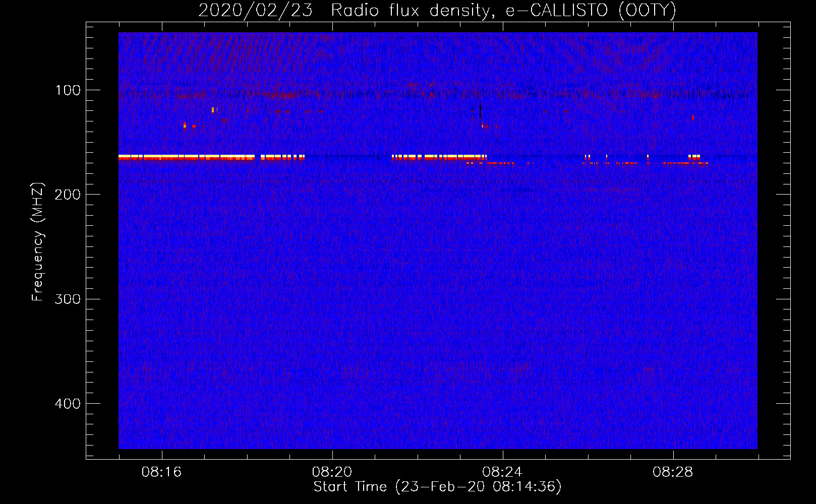
Task: Click the 400 frequency tick label
Action: (x=68, y=404)
